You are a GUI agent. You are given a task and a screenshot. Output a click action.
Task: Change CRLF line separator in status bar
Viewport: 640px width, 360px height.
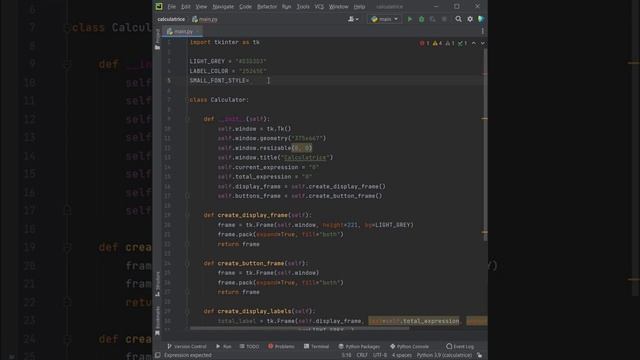click(x=362, y=356)
